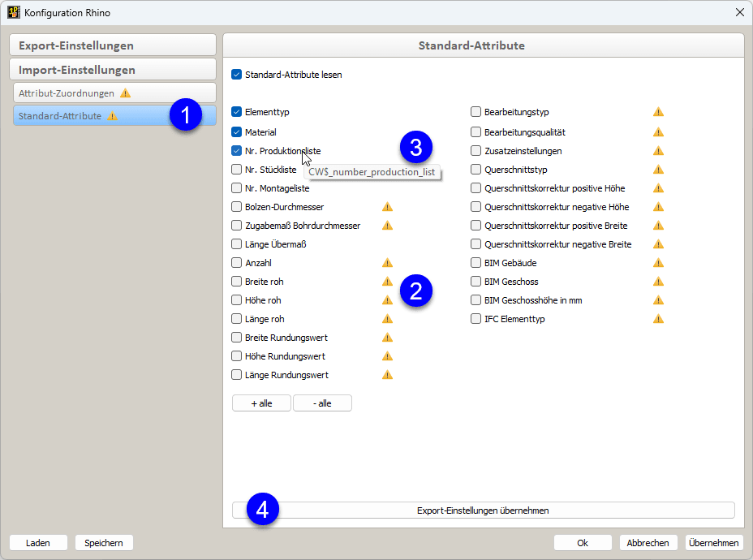Disable the Elementtyp checkbox

tap(236, 112)
